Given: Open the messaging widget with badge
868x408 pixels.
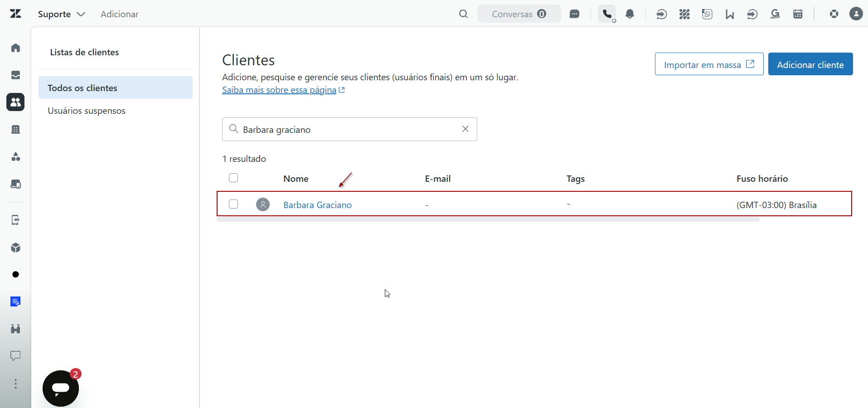Looking at the screenshot, I should tap(61, 388).
